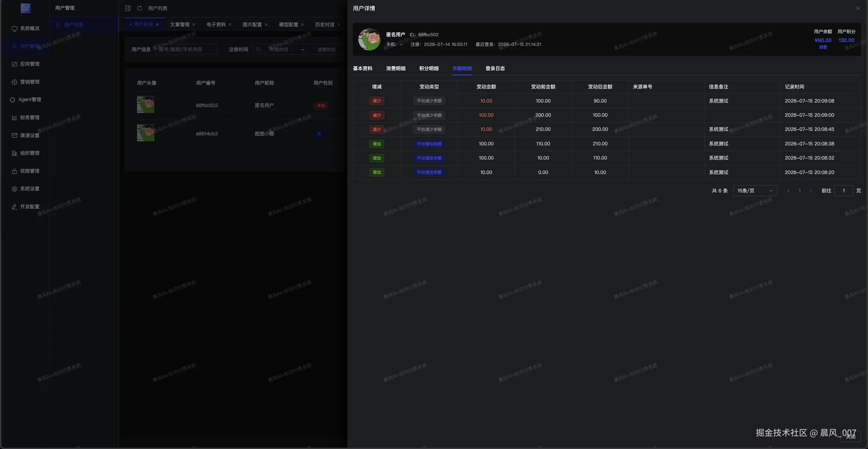The image size is (868, 449).
Task: Close the 用户详情 drawer with the X
Action: coord(858,8)
